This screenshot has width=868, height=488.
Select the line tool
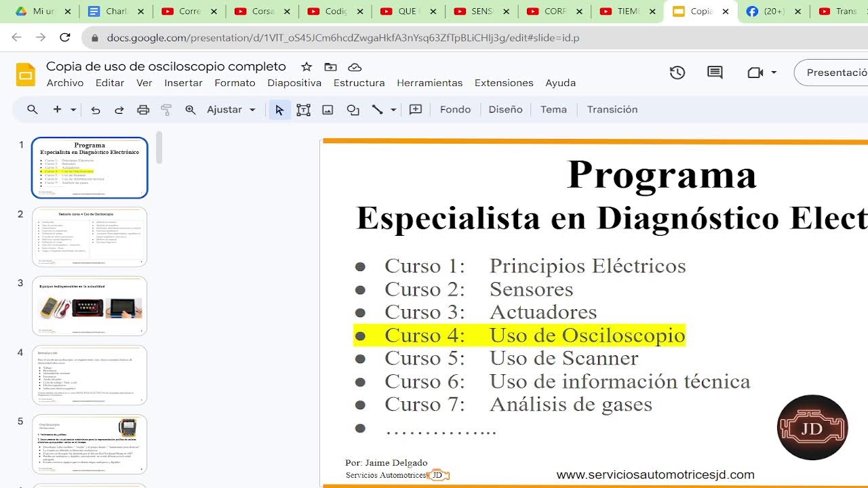(x=378, y=109)
